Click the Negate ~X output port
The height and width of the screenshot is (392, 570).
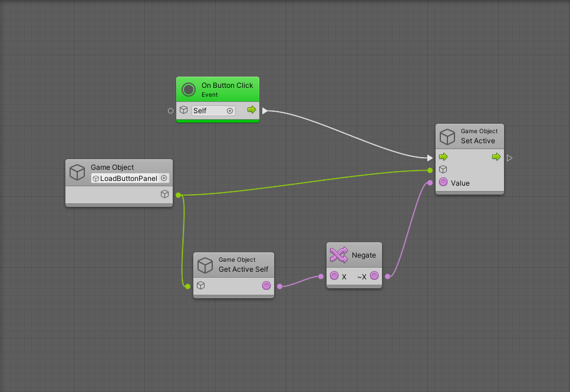(374, 276)
